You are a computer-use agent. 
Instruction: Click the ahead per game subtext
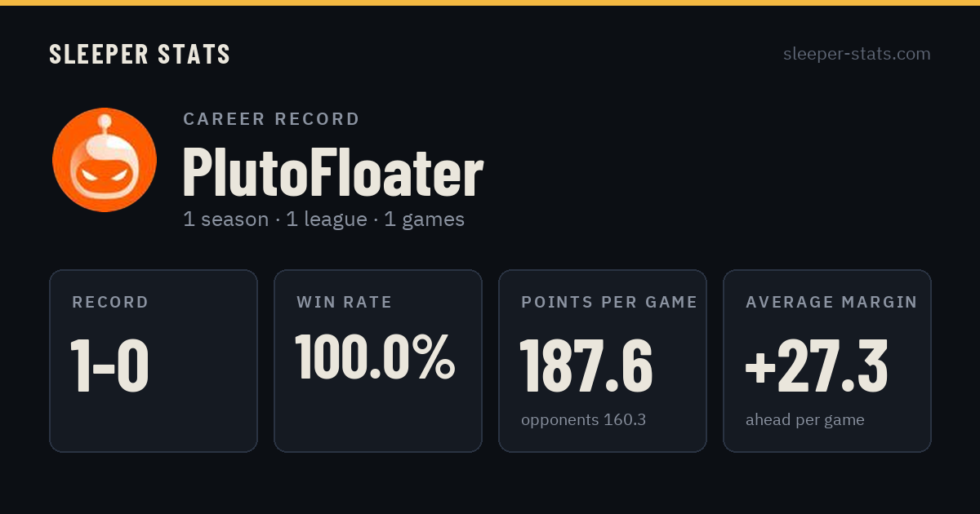point(805,420)
